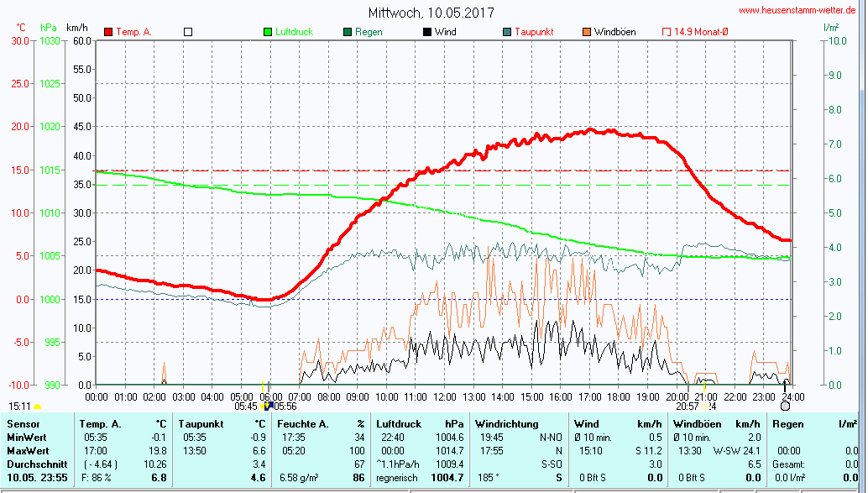The image size is (868, 493).
Task: Select the Windrichtung column header
Action: (x=507, y=424)
